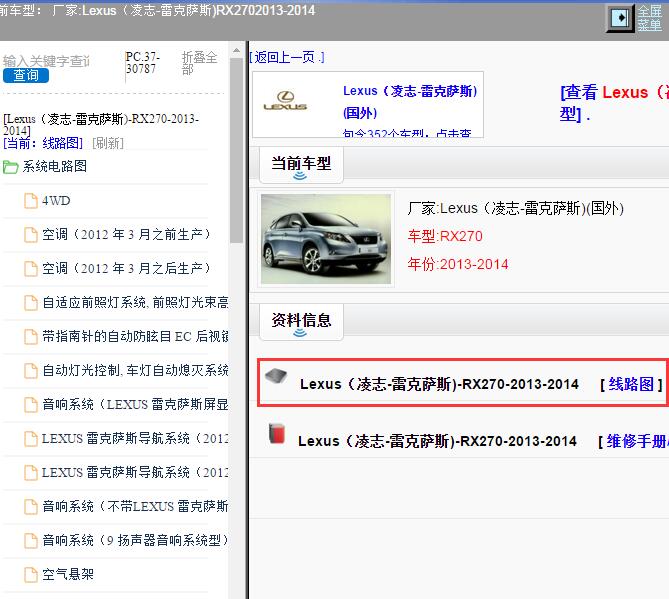Open 自适应前照灯系统 item

[135, 302]
